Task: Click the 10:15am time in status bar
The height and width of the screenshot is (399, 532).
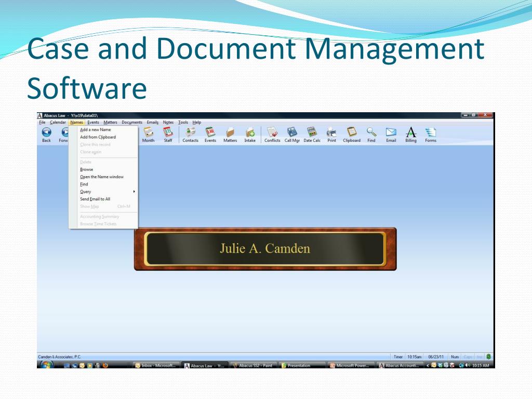Action: [415, 357]
